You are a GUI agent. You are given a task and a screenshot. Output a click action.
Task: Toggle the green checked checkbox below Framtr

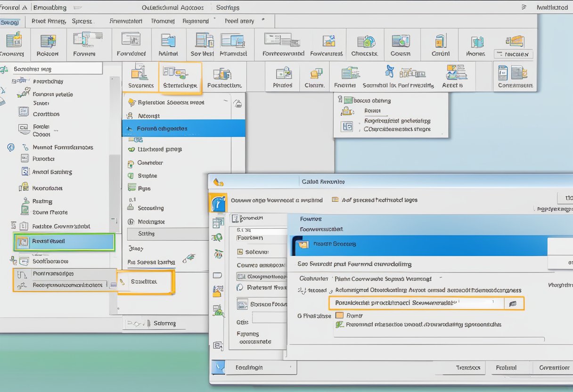pyautogui.click(x=339, y=325)
